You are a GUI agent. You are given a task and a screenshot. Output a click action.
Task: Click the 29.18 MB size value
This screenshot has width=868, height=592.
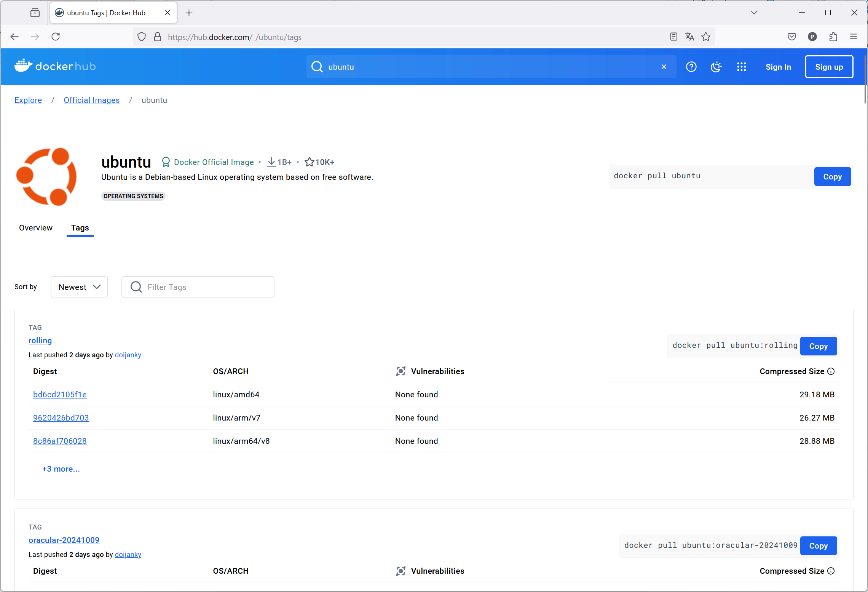[817, 395]
